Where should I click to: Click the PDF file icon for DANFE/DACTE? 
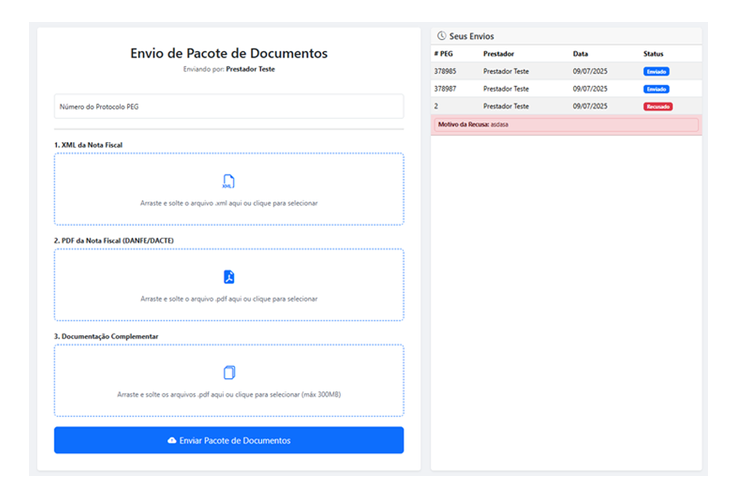[x=228, y=277]
